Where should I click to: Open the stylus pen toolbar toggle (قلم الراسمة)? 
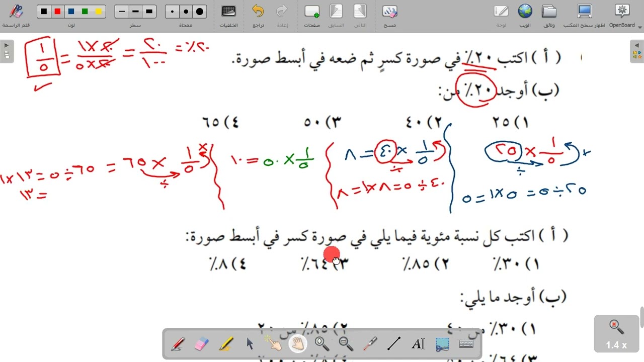[16, 15]
